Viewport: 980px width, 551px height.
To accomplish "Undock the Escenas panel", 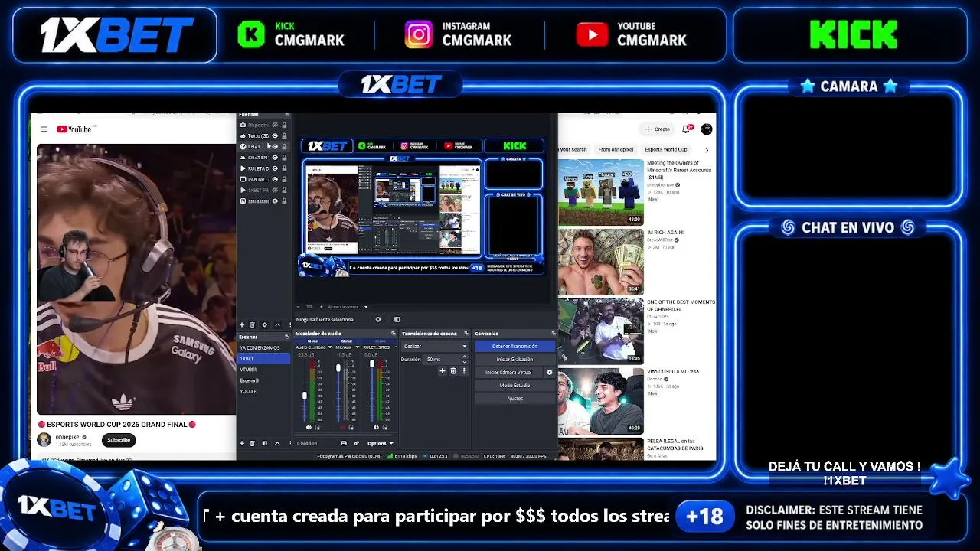I will 286,337.
